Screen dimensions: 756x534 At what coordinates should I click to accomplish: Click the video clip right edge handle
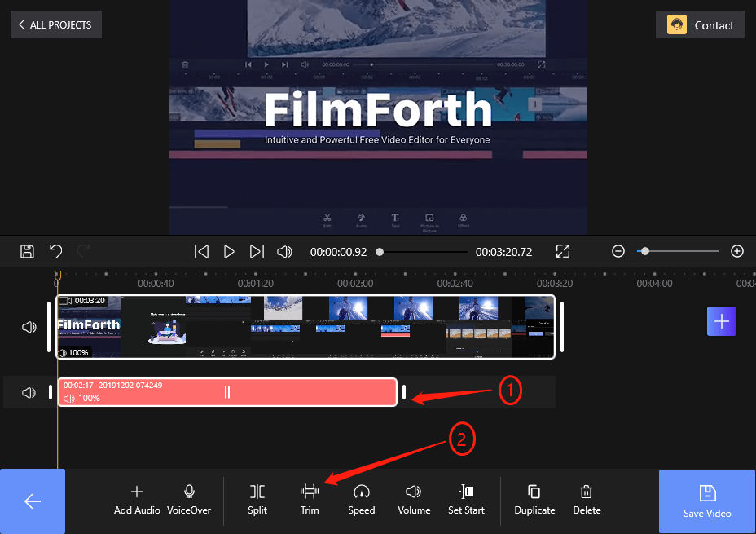[562, 327]
